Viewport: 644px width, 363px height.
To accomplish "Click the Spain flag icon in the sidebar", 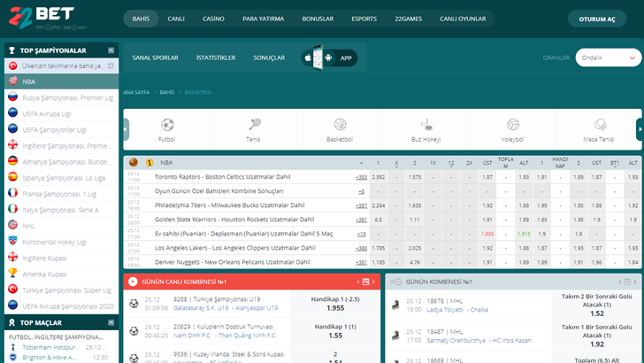I will coord(12,177).
